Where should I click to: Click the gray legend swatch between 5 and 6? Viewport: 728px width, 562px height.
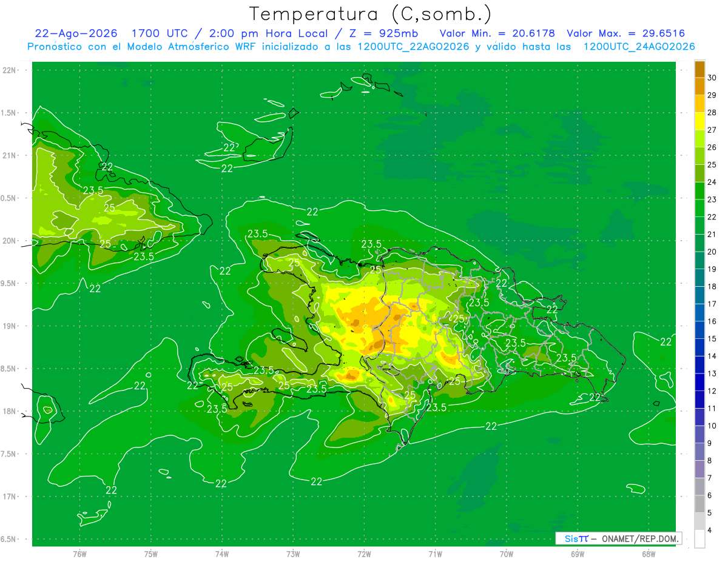pos(699,504)
